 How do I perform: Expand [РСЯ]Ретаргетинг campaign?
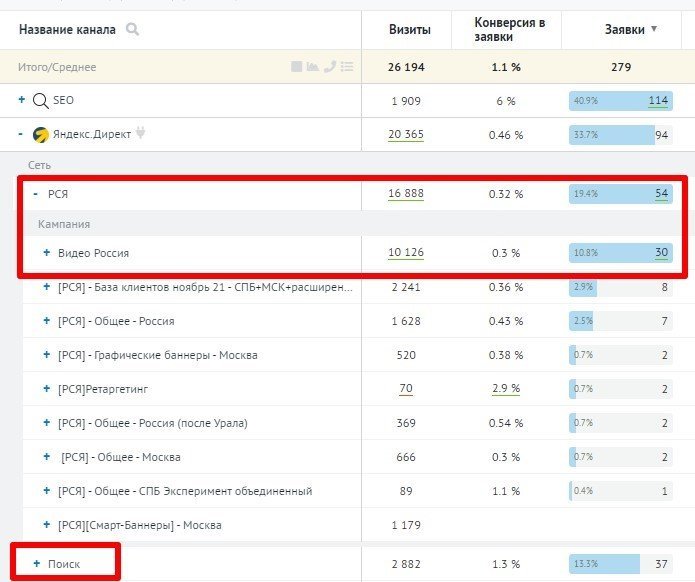click(x=46, y=389)
